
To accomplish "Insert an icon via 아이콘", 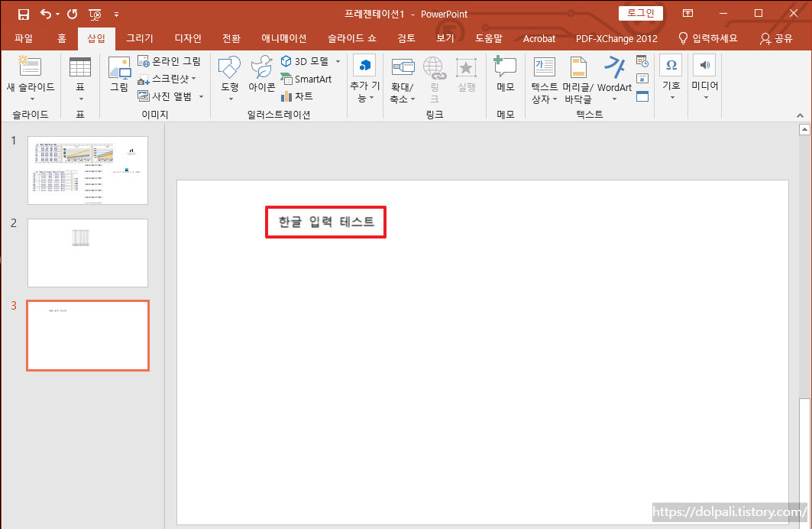I will [261, 74].
